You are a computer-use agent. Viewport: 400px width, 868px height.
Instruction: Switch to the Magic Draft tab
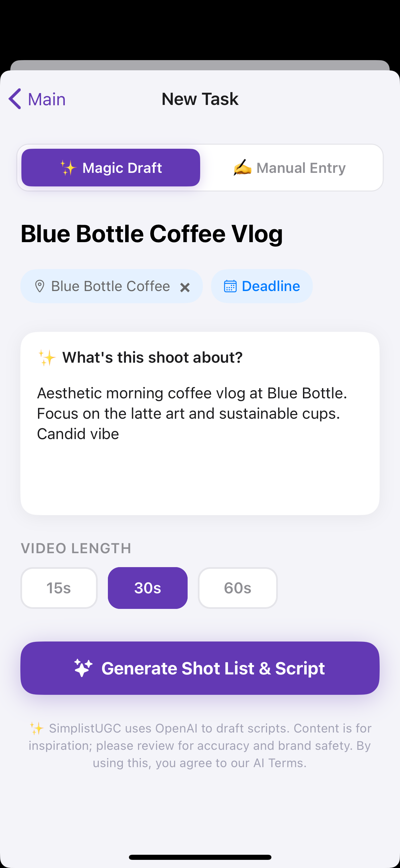coord(111,168)
